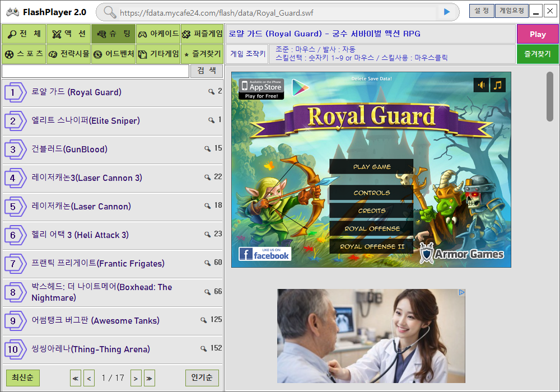560x392 pixels.
Task: Select 엘리트 스나이퍼(Elite Sniper) in list
Action: 113,121
